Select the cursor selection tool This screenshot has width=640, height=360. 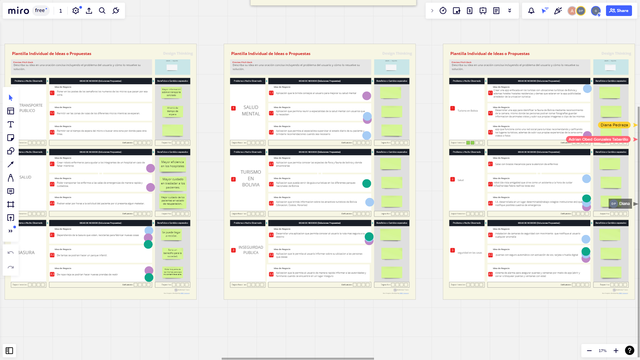tap(11, 98)
